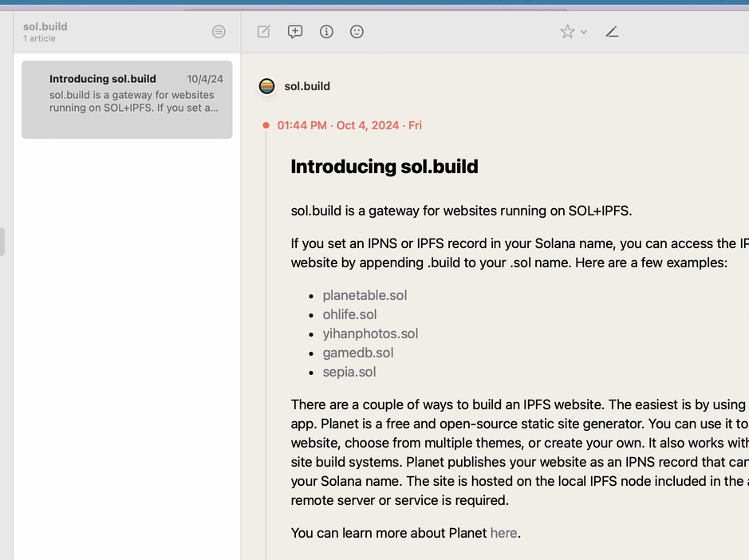Open the planetable.sol link

click(365, 295)
